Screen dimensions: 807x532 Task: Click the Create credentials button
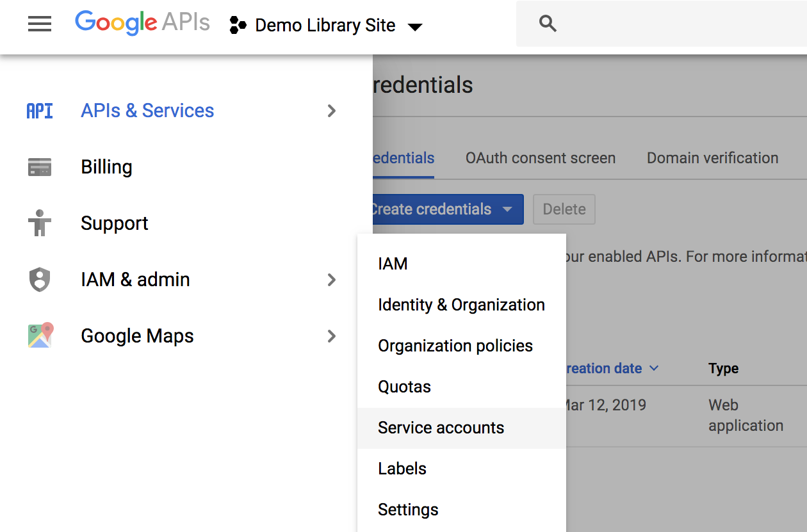(448, 209)
